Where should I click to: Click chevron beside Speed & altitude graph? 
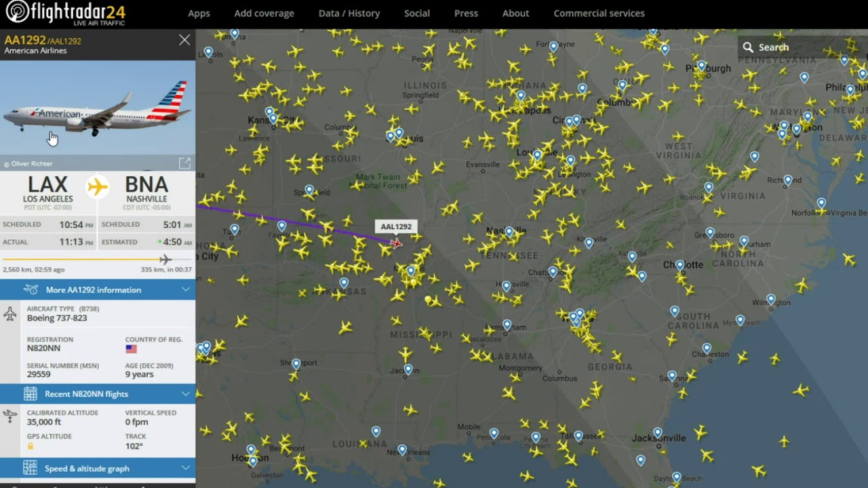coord(186,468)
